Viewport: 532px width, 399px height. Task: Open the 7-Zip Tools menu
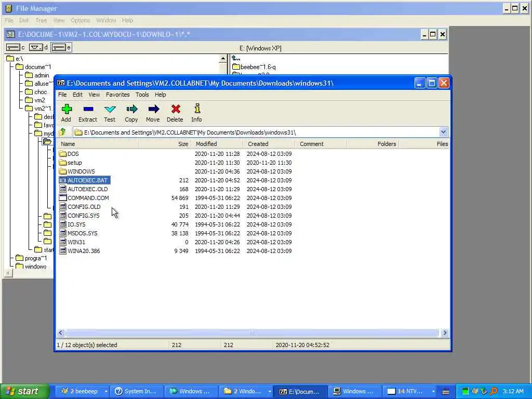pyautogui.click(x=142, y=95)
